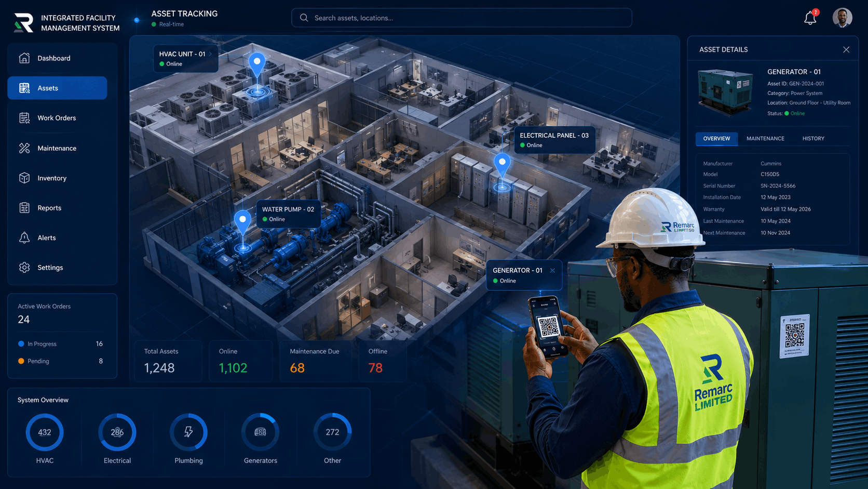Click Installation Date 12 May 2023
Viewport: 868px width, 489px height.
pos(775,197)
